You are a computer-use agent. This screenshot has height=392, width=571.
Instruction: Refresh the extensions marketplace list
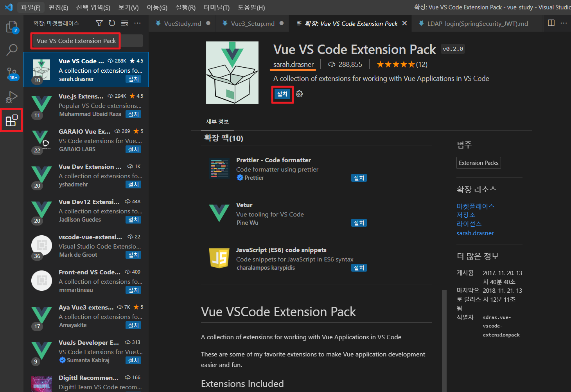click(x=112, y=23)
